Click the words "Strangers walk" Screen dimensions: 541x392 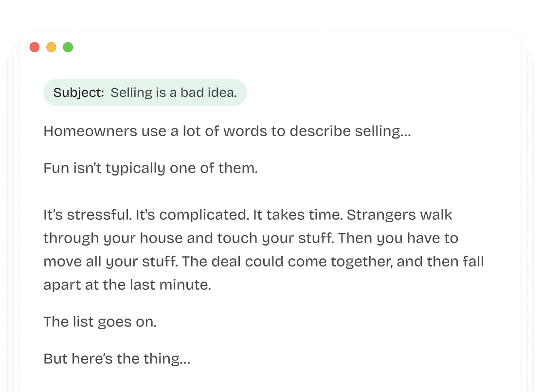pyautogui.click(x=399, y=215)
